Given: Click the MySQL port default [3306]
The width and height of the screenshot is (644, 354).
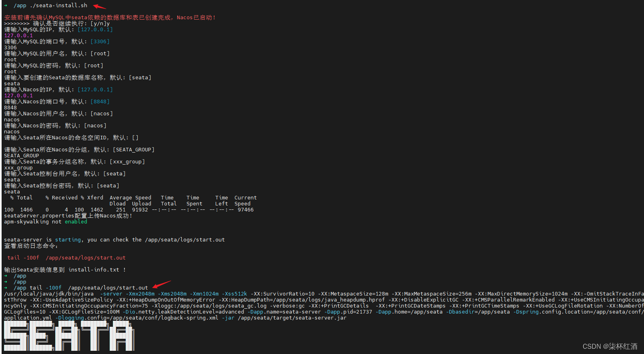Looking at the screenshot, I should click(100, 41).
